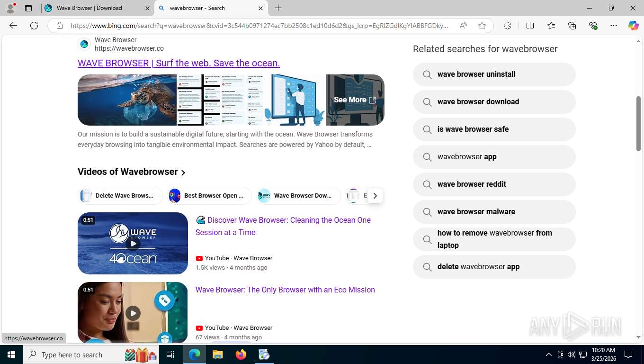
Task: Click scrollbar down arrow
Action: [638, 337]
